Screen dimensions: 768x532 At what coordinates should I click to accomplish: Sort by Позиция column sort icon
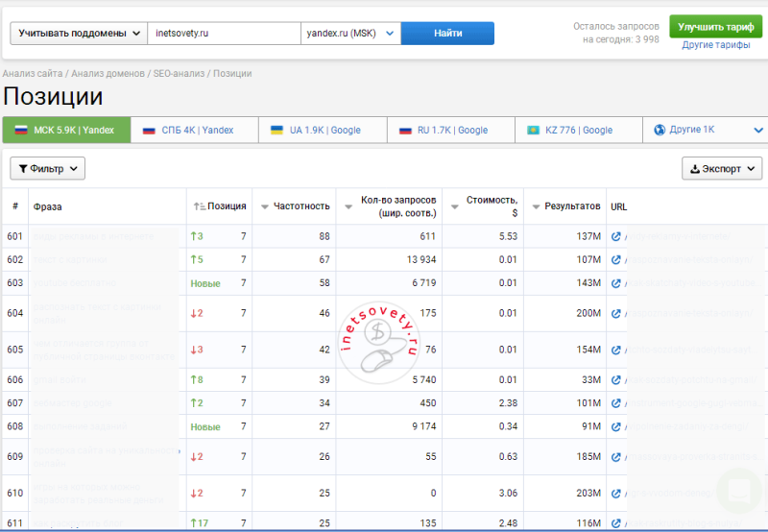(199, 206)
